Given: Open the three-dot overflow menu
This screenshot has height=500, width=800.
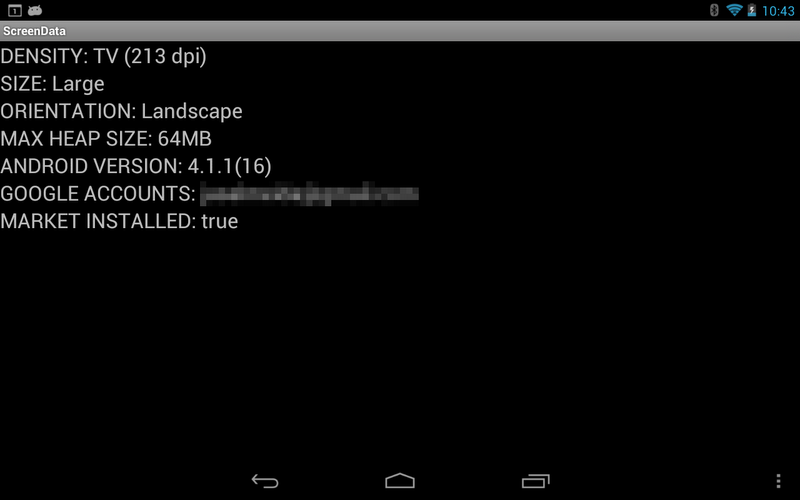Looking at the screenshot, I should (x=778, y=481).
